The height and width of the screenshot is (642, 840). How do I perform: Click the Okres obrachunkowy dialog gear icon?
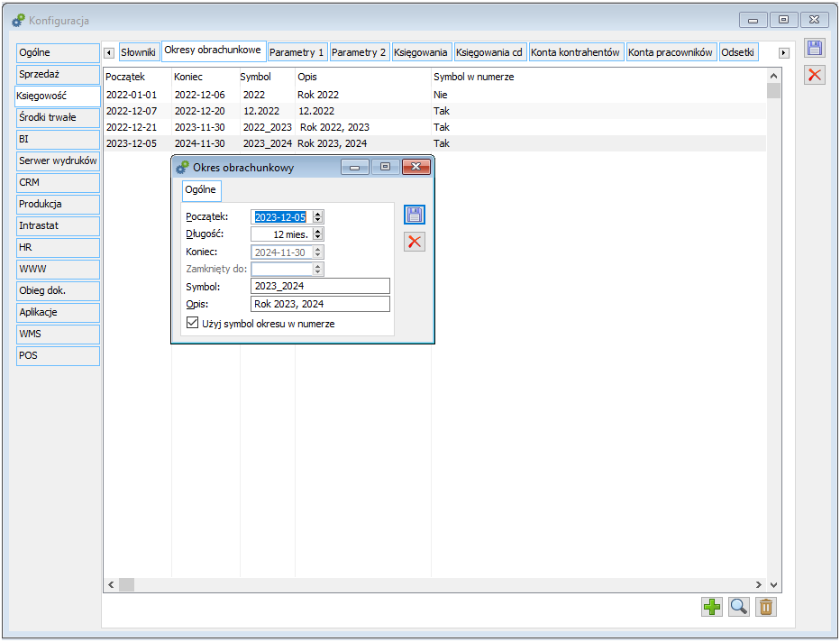click(x=182, y=167)
